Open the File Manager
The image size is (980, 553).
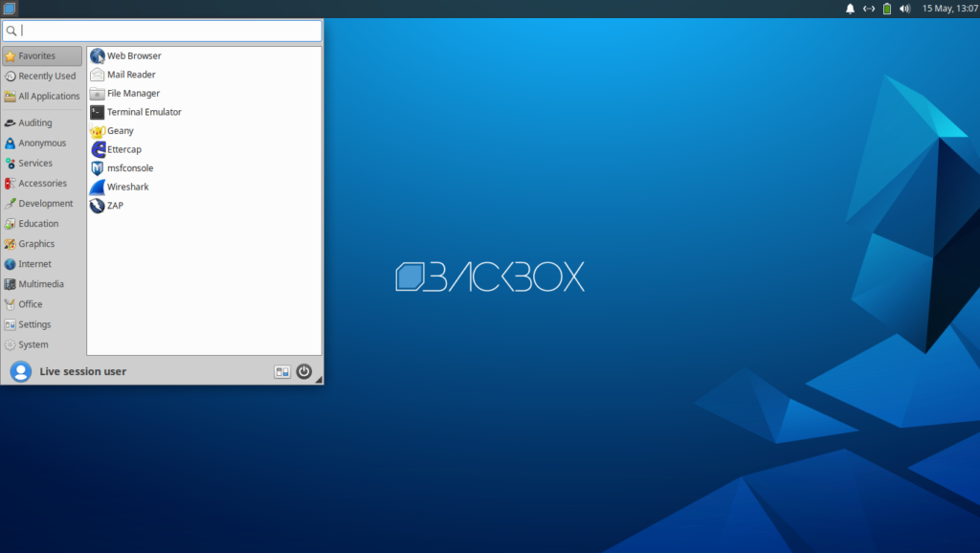coord(130,93)
